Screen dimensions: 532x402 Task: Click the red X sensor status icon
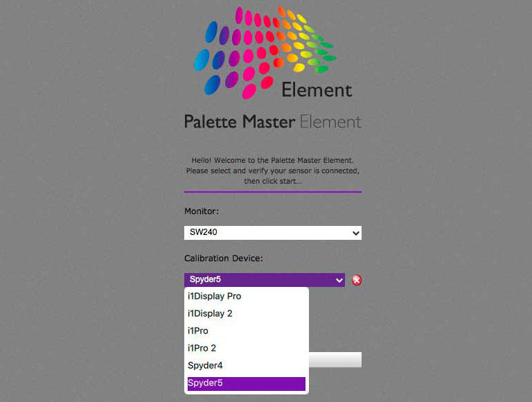[357, 280]
